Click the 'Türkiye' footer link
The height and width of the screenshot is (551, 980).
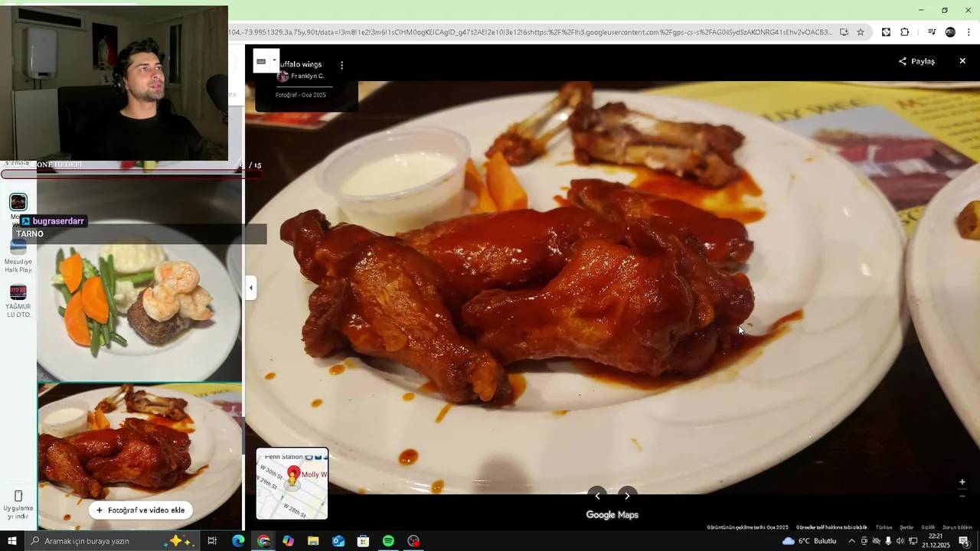884,527
